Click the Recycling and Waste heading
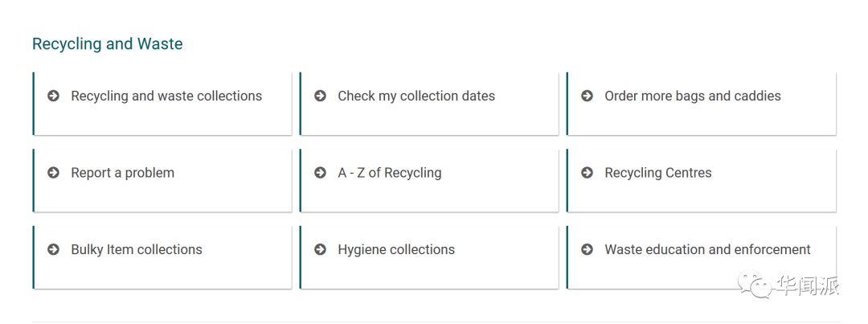Screen dimensions: 868x324 pyautogui.click(x=108, y=44)
